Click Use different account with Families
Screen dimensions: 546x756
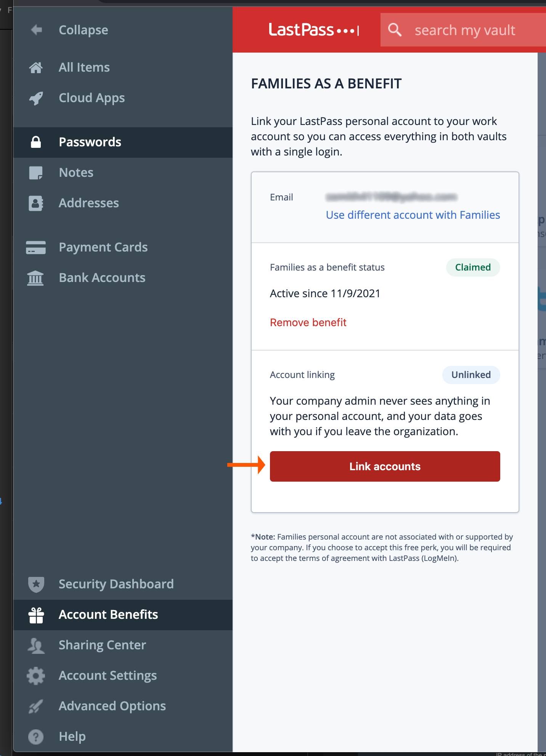click(413, 215)
